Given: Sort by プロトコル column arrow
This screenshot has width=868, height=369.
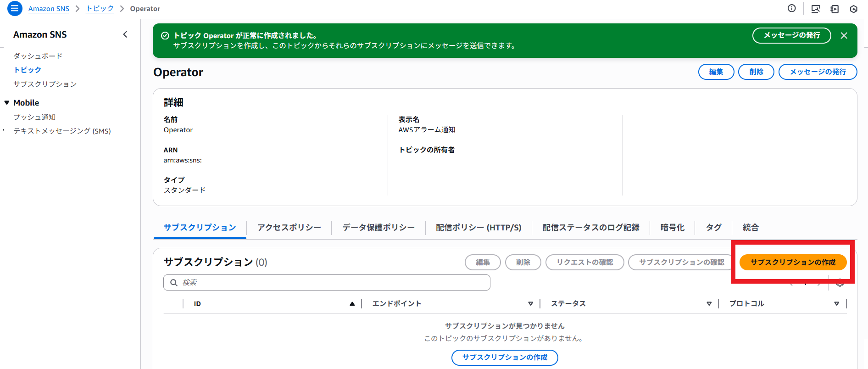Looking at the screenshot, I should click(x=836, y=304).
